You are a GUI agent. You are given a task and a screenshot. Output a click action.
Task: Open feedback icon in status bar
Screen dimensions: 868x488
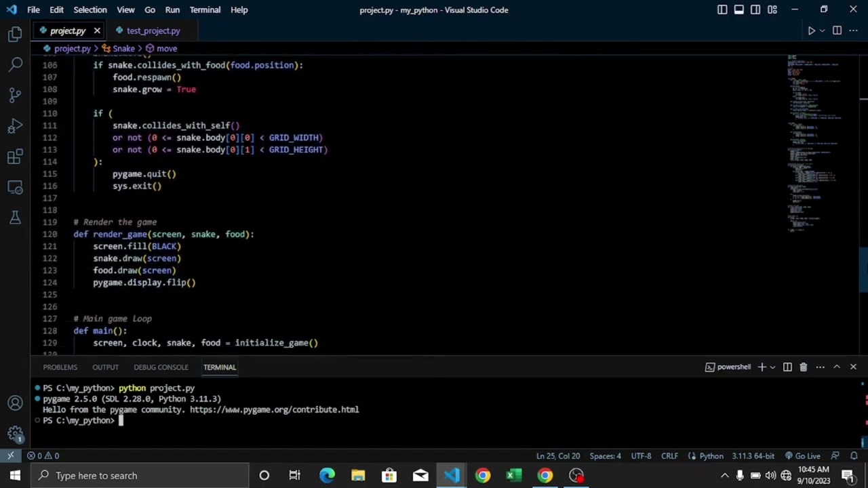pyautogui.click(x=835, y=456)
